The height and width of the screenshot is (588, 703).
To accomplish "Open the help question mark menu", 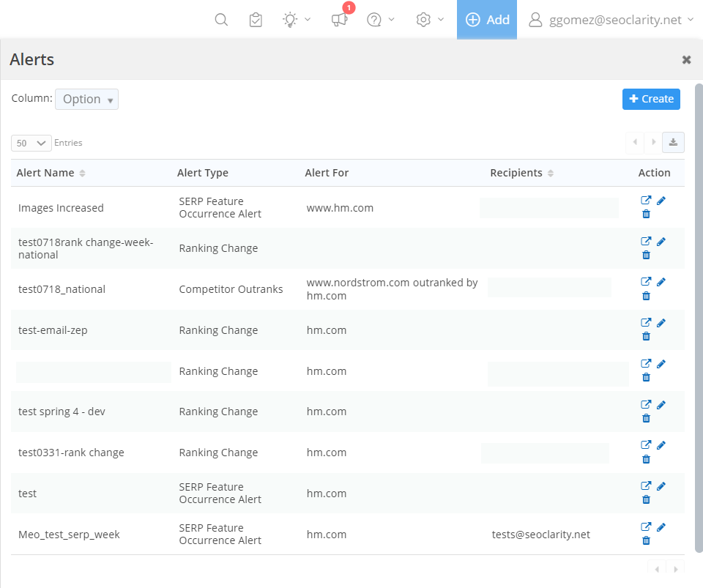I will (381, 20).
